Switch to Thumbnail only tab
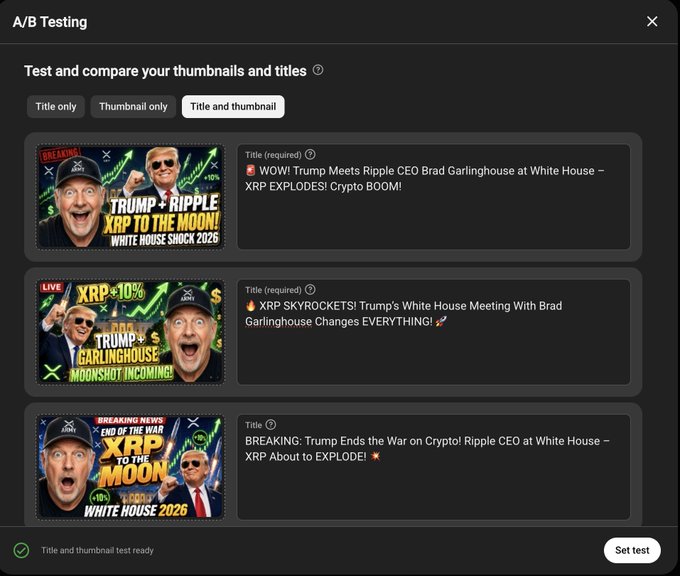680x576 pixels. (133, 107)
